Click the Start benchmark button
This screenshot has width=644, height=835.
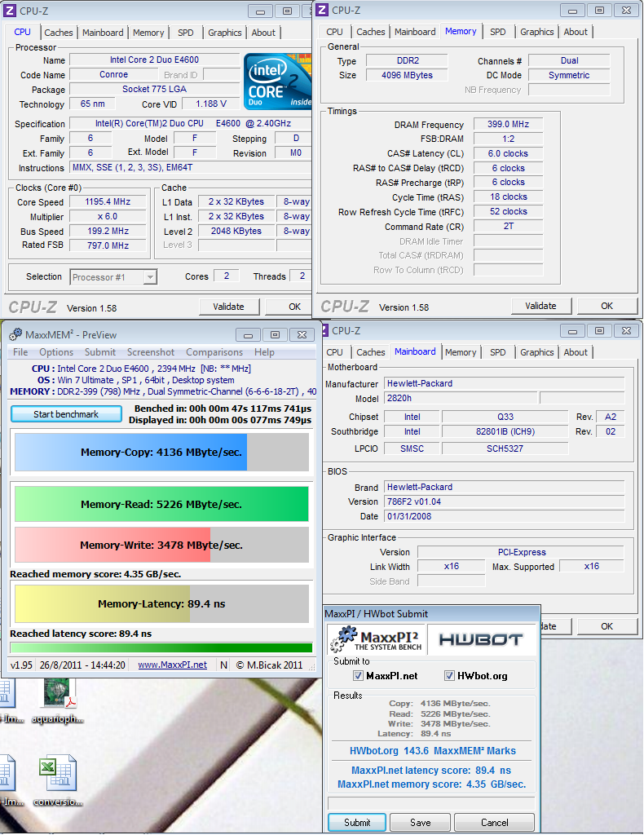tap(66, 414)
